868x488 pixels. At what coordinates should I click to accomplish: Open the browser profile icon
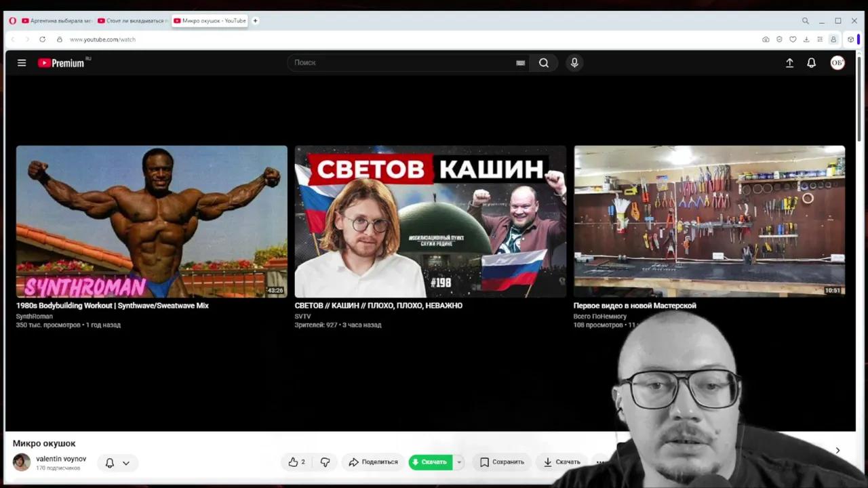[833, 39]
